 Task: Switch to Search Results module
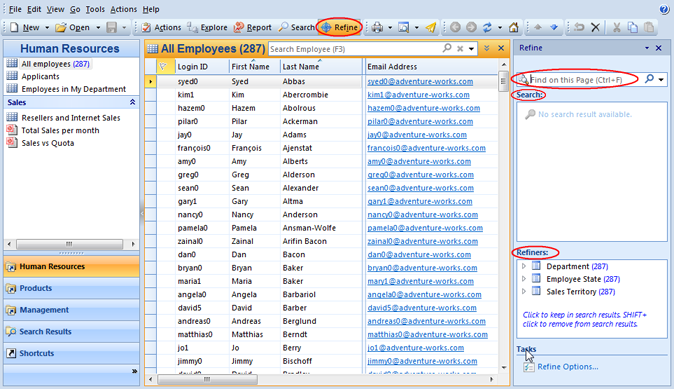(71, 331)
